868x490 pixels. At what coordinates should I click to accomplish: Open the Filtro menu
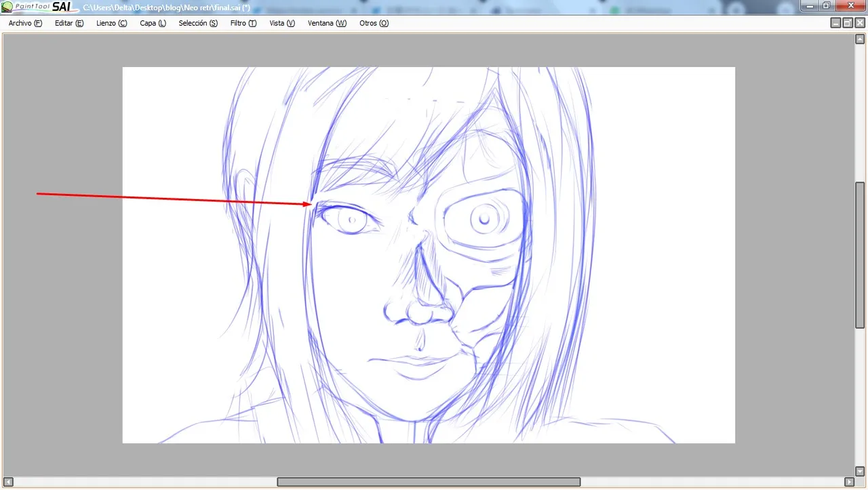243,23
